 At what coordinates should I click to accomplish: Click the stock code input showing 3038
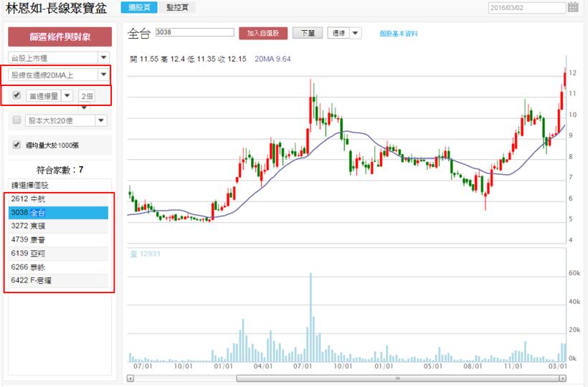[194, 32]
